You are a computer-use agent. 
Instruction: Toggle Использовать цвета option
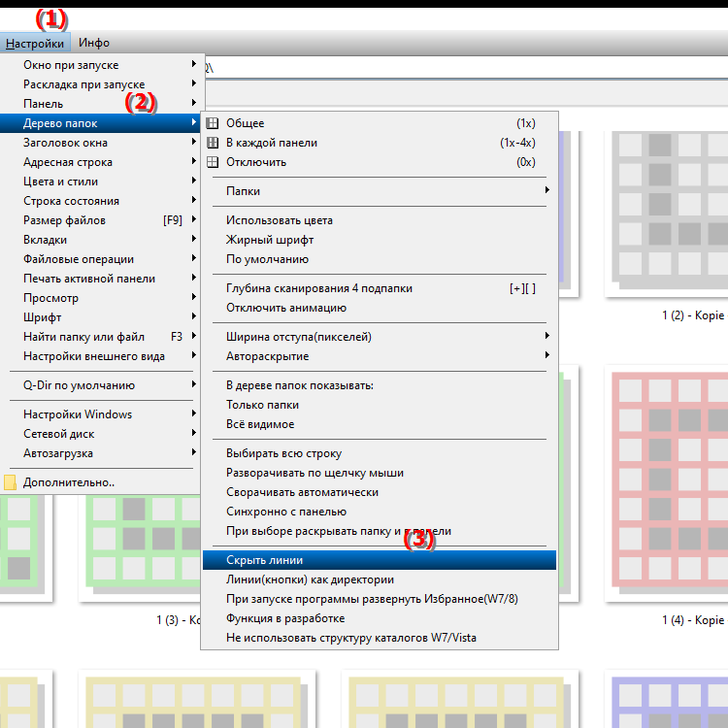pyautogui.click(x=265, y=220)
